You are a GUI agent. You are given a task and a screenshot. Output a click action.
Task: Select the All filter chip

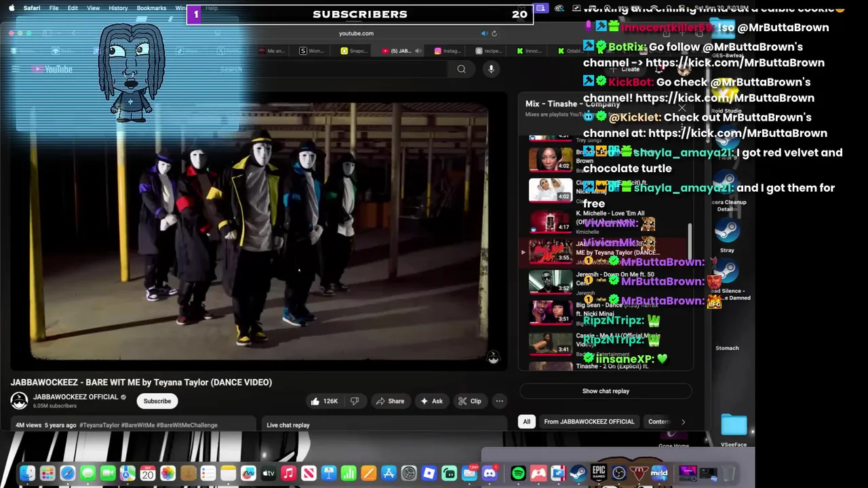(526, 422)
